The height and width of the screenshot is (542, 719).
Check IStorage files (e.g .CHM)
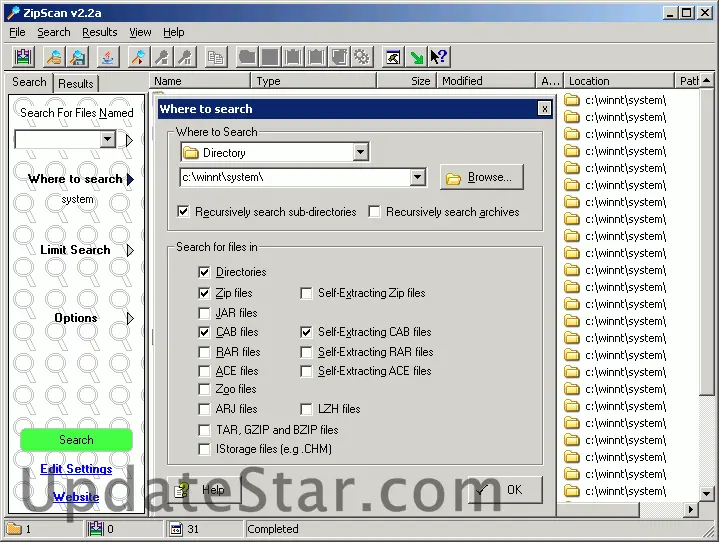(204, 448)
